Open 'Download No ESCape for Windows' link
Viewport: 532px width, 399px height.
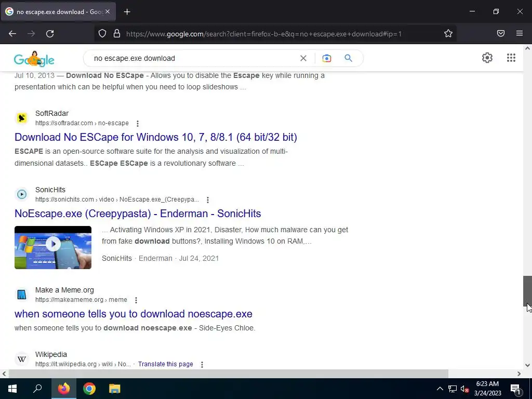tap(156, 137)
